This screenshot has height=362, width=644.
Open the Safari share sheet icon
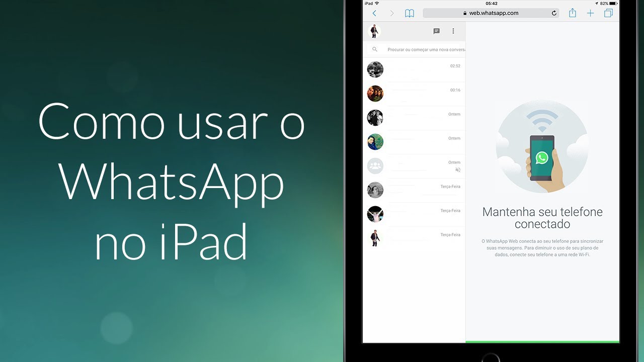[x=573, y=13]
